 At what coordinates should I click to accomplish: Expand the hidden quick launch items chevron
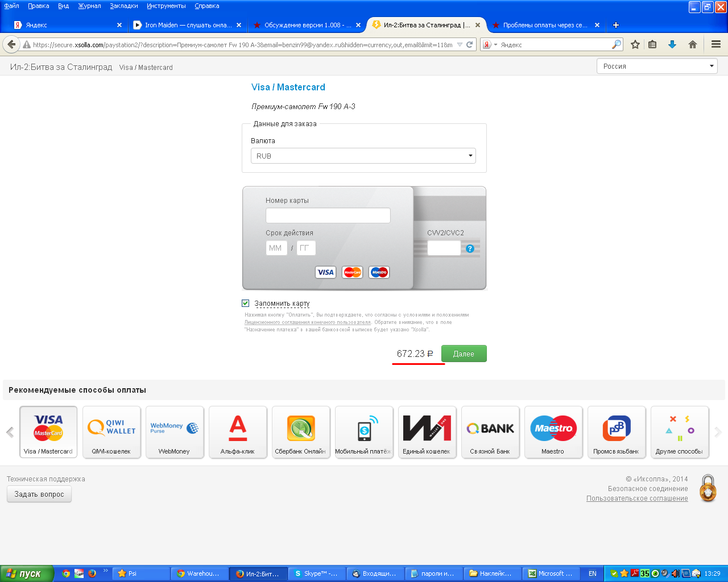tap(105, 570)
